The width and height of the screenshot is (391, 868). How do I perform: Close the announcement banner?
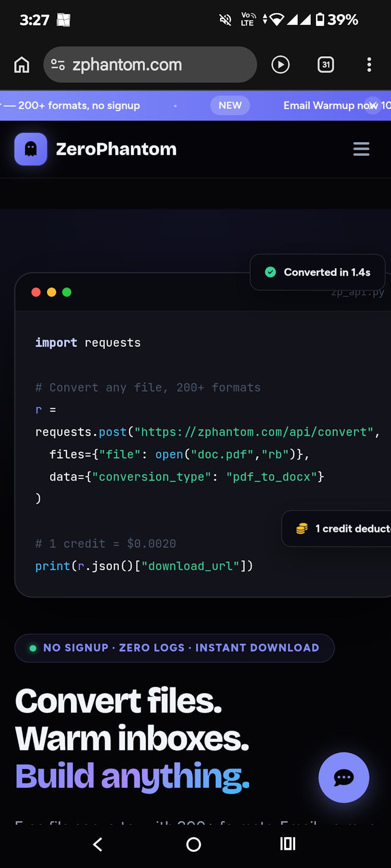coord(373,105)
